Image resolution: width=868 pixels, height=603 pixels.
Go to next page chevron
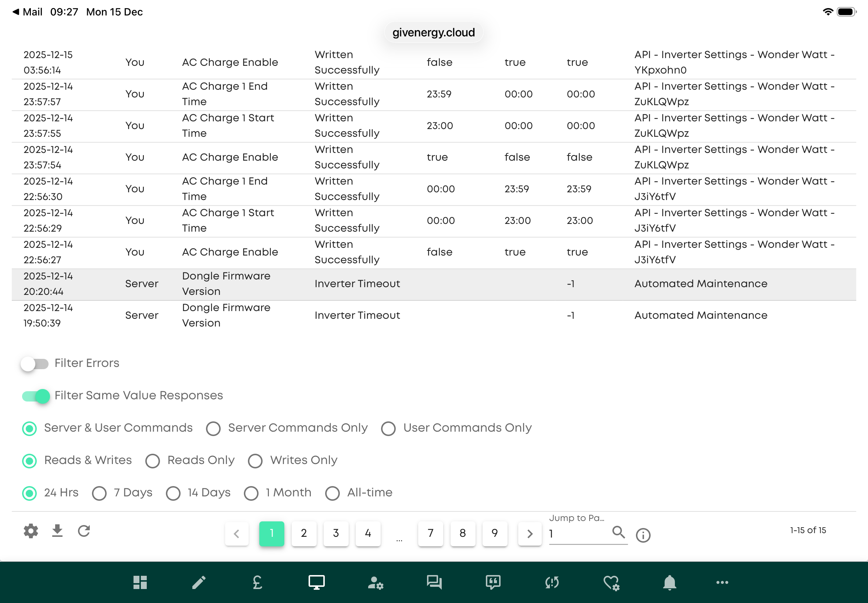click(x=529, y=534)
